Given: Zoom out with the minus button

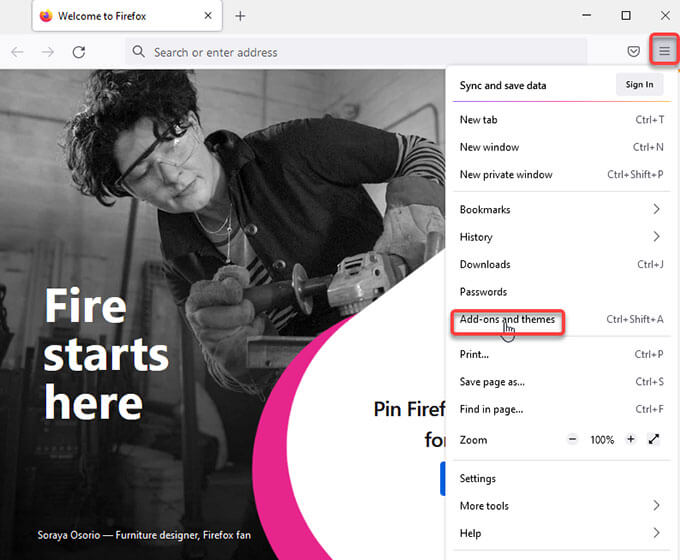Looking at the screenshot, I should point(572,439).
